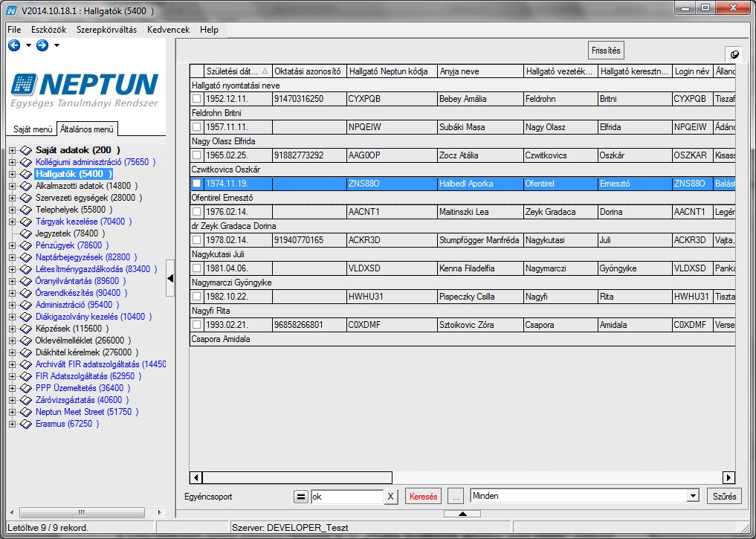Viewport: 756px width, 539px height.
Task: Open the Kedvencek menu
Action: [x=168, y=30]
